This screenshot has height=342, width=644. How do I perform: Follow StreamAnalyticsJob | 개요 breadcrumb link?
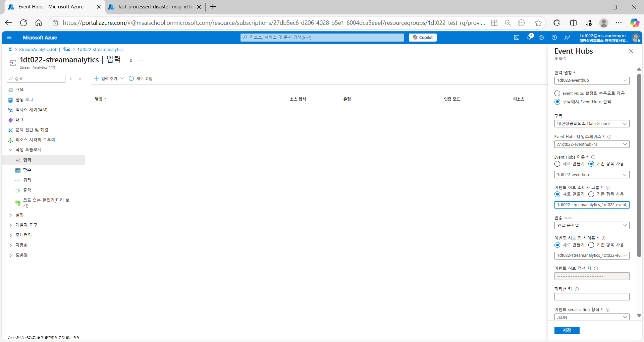point(45,50)
